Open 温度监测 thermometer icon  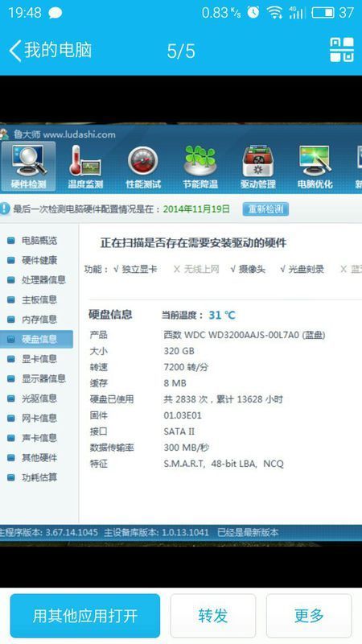coord(85,167)
